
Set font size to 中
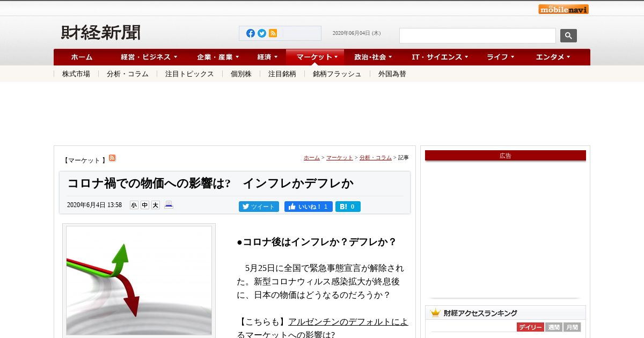click(x=145, y=205)
